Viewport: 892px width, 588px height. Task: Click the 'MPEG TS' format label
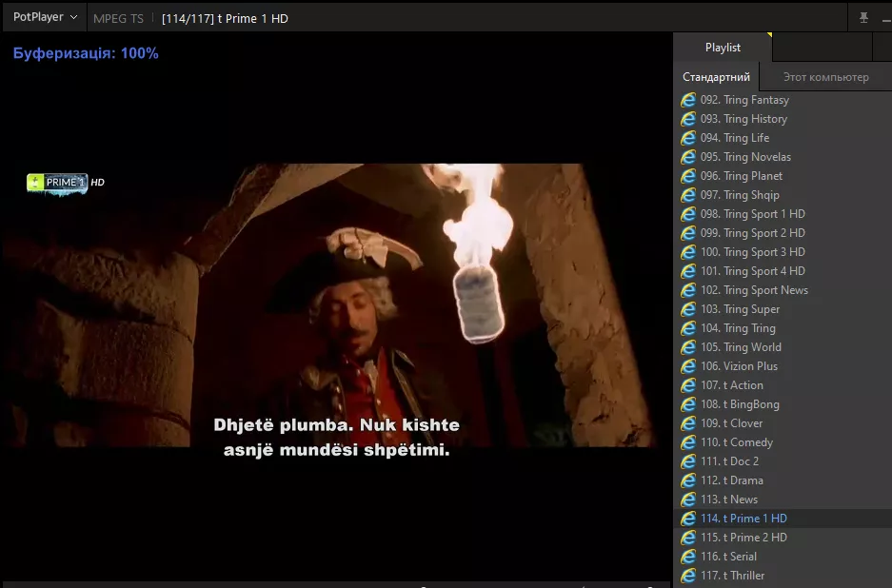point(118,19)
